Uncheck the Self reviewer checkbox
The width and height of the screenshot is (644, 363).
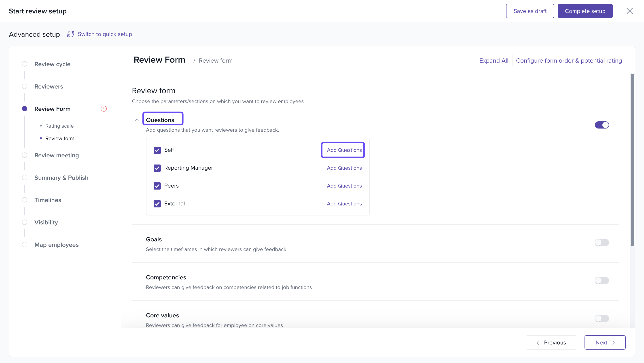(157, 150)
